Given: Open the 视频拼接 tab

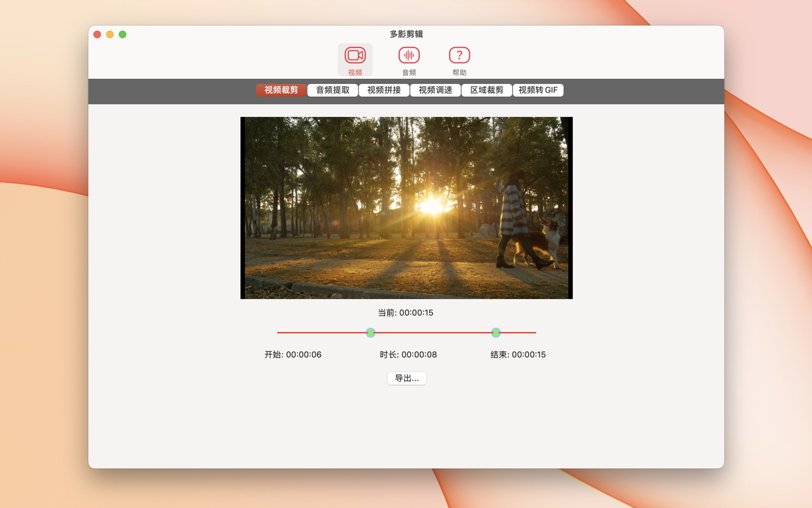Looking at the screenshot, I should (x=384, y=90).
